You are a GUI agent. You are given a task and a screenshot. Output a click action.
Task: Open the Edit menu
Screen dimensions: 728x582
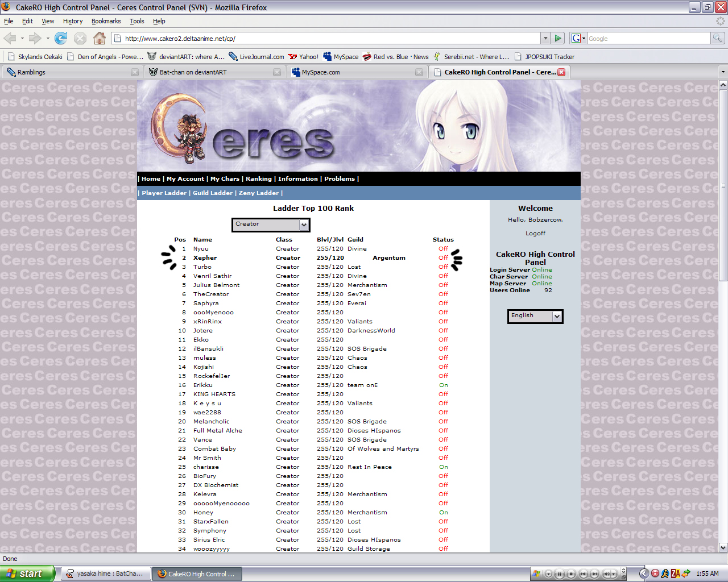click(27, 21)
